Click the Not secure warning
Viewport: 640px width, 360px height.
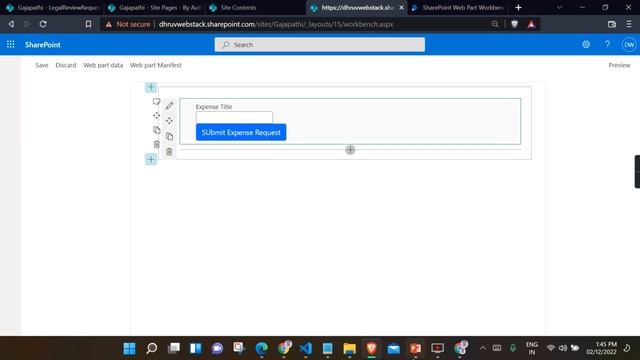(128, 24)
